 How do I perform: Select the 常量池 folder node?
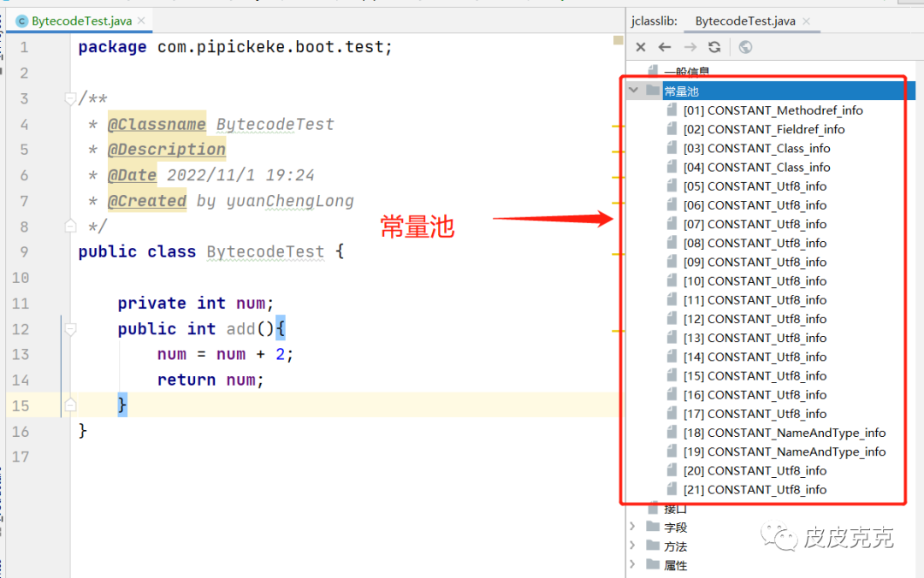[681, 91]
